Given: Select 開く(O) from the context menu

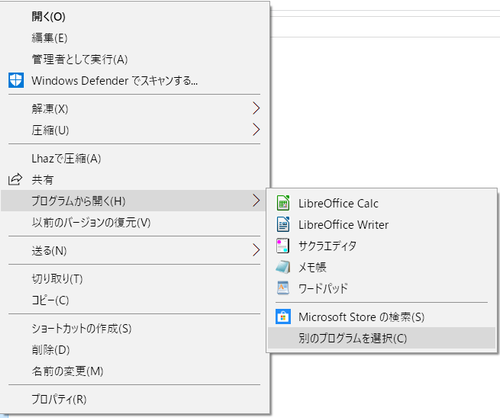Looking at the screenshot, I should tap(134, 16).
